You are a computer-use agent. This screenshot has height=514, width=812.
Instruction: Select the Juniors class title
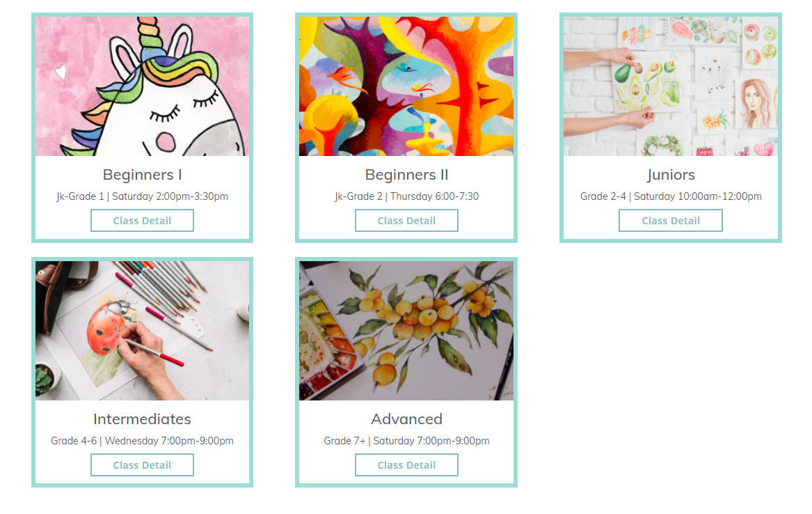(671, 175)
